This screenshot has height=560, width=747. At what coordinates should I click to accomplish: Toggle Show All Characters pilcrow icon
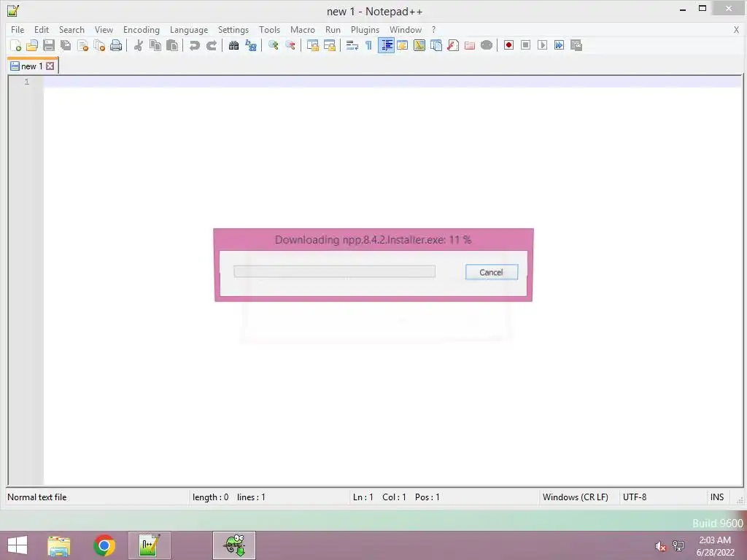pos(368,45)
